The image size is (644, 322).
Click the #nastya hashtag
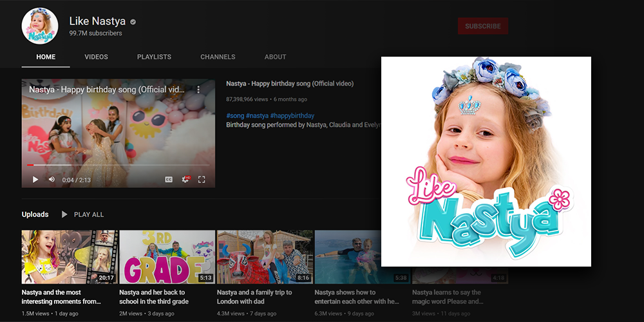tap(257, 116)
